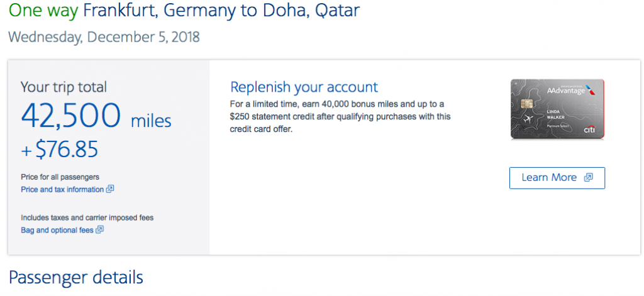Image resolution: width=644 pixels, height=296 pixels.
Task: Open the Price and tax information link
Action: coord(62,189)
